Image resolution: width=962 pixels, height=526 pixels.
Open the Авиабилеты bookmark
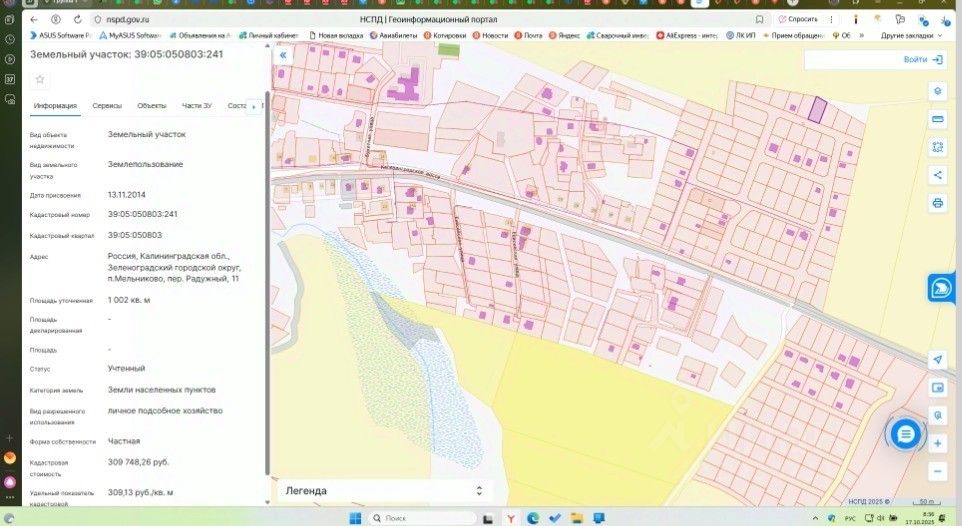[393, 35]
